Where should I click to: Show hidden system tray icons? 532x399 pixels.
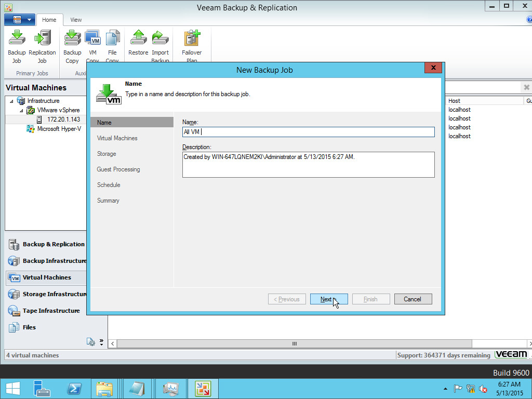tap(445, 389)
